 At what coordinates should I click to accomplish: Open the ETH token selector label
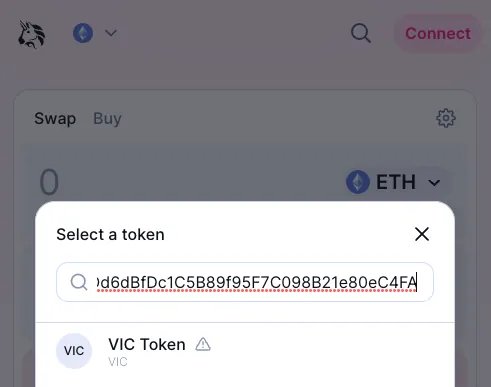(x=396, y=182)
